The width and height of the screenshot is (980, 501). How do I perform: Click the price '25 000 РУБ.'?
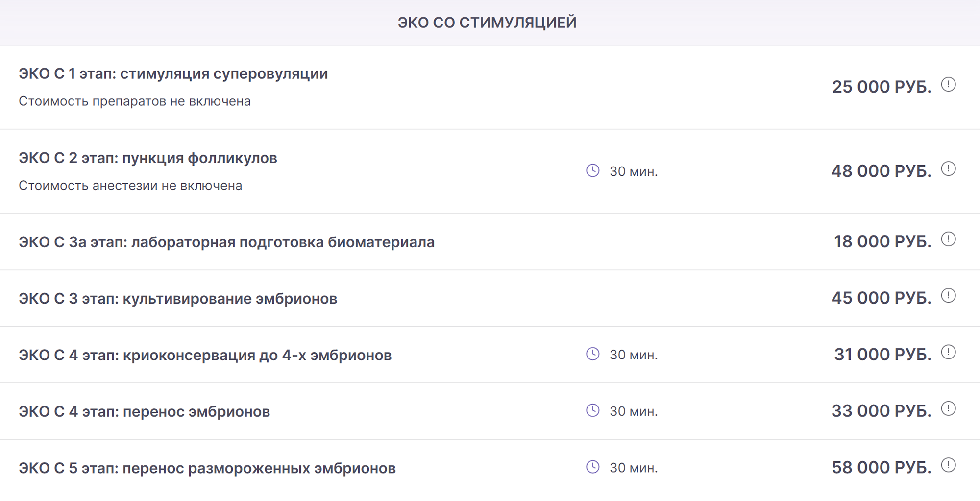click(882, 87)
